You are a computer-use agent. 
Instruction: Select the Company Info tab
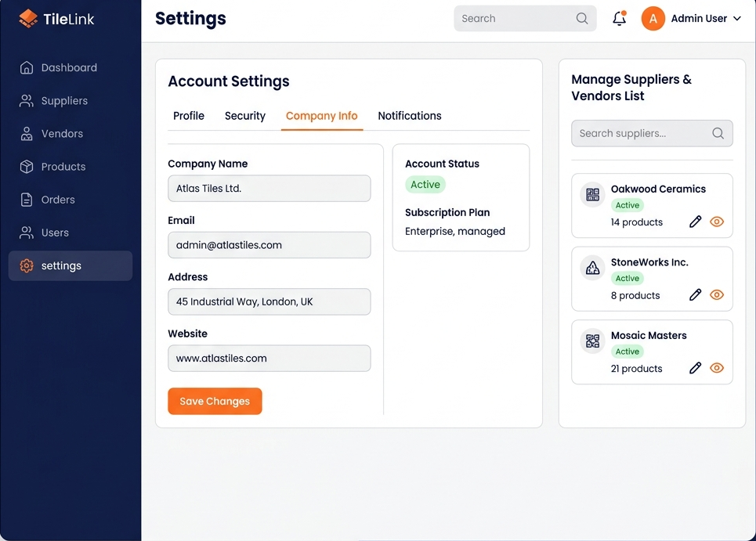(x=321, y=116)
